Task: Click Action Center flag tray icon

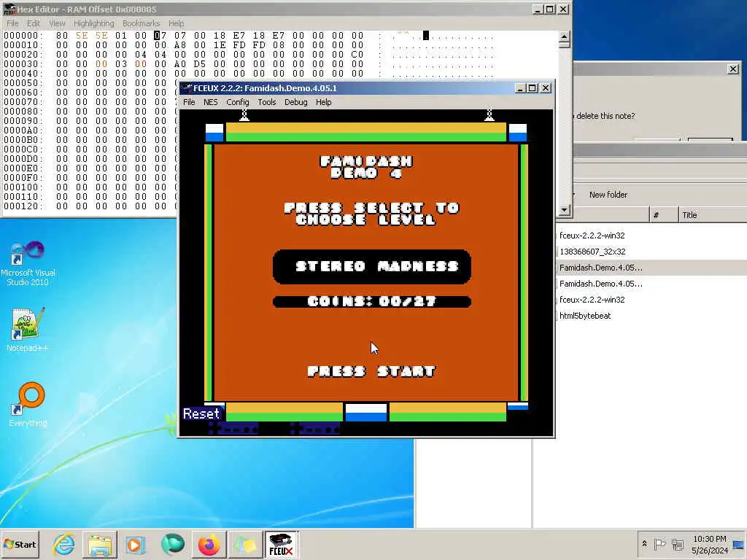Action: (x=659, y=544)
